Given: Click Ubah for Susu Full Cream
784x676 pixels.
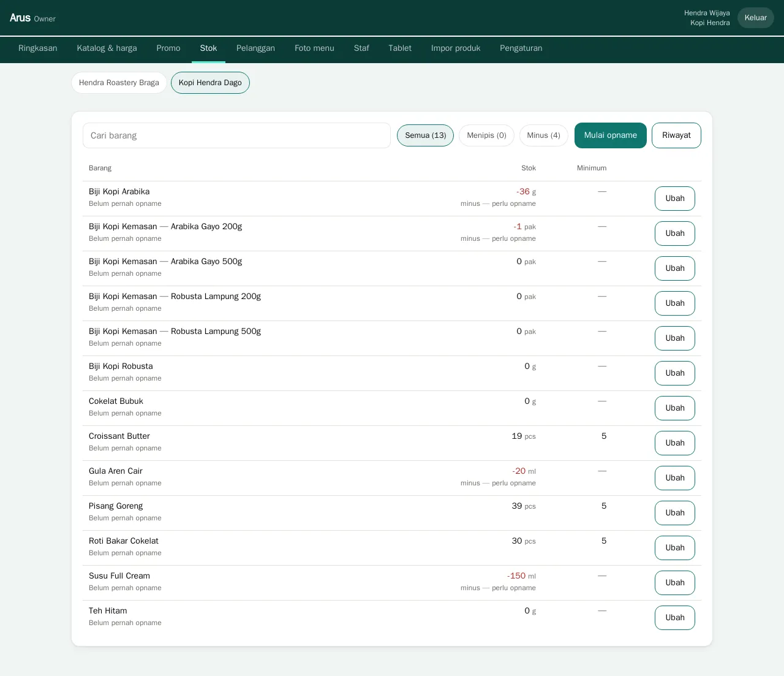Looking at the screenshot, I should (x=675, y=583).
